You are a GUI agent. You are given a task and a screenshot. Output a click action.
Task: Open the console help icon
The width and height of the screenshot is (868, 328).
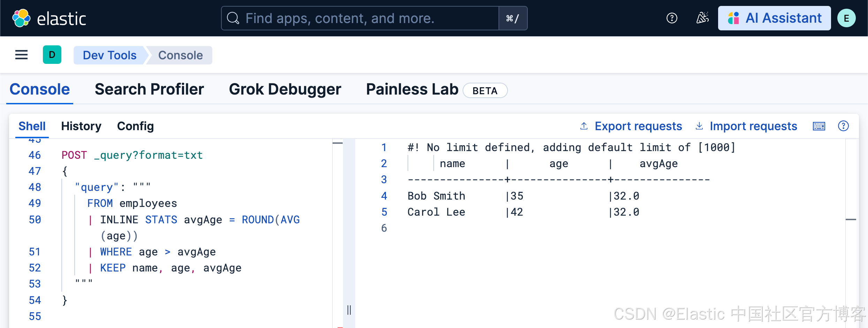(x=843, y=126)
